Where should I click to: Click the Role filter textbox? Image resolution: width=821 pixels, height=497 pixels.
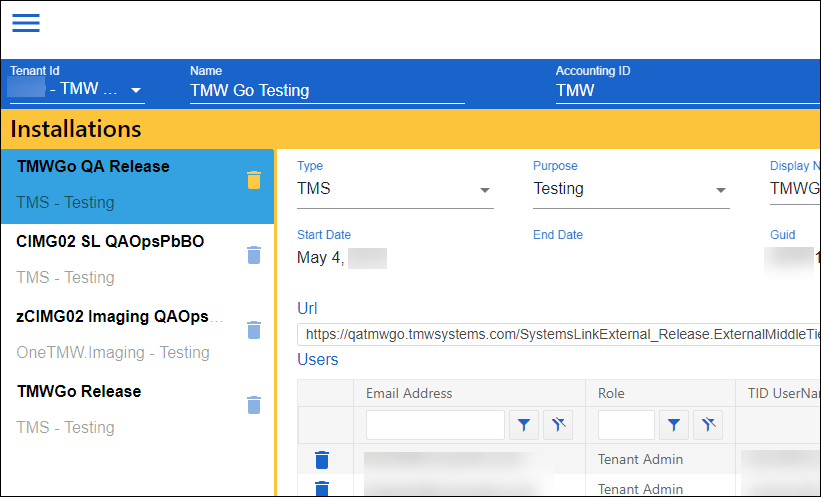click(x=626, y=425)
